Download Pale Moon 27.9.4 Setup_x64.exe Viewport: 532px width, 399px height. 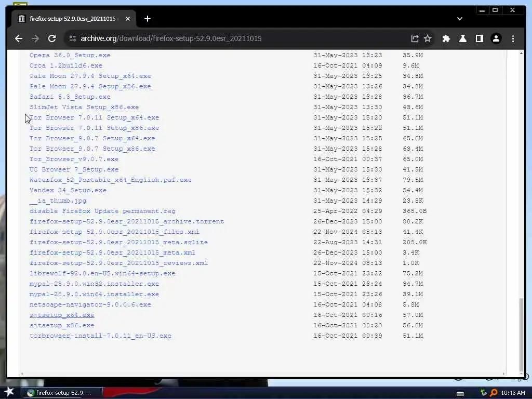click(x=90, y=76)
